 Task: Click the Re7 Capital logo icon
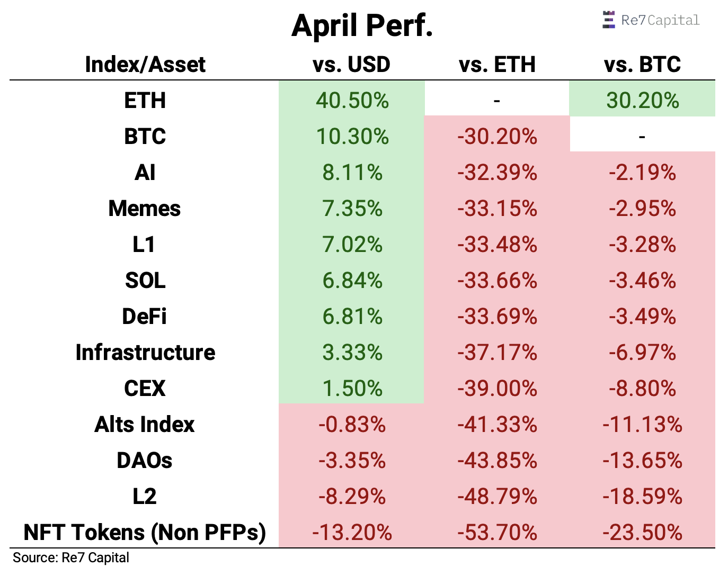tap(609, 20)
